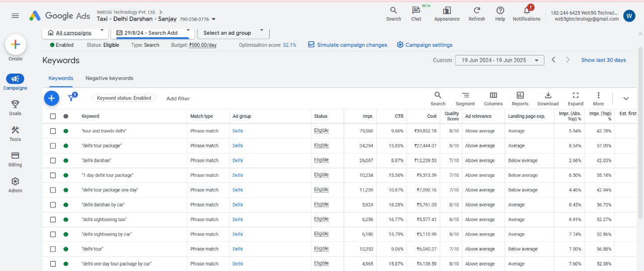
Task: Expand the "Select an ad group" dropdown
Action: [x=233, y=33]
